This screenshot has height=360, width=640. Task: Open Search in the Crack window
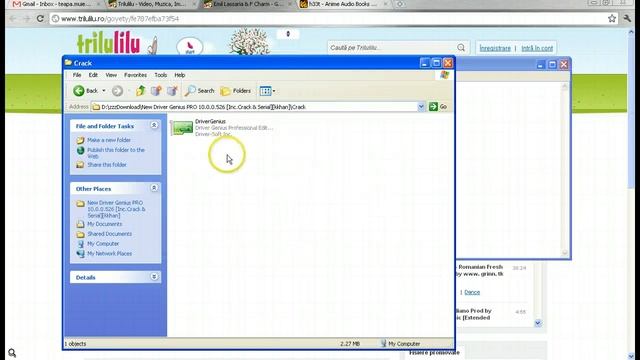[199, 91]
